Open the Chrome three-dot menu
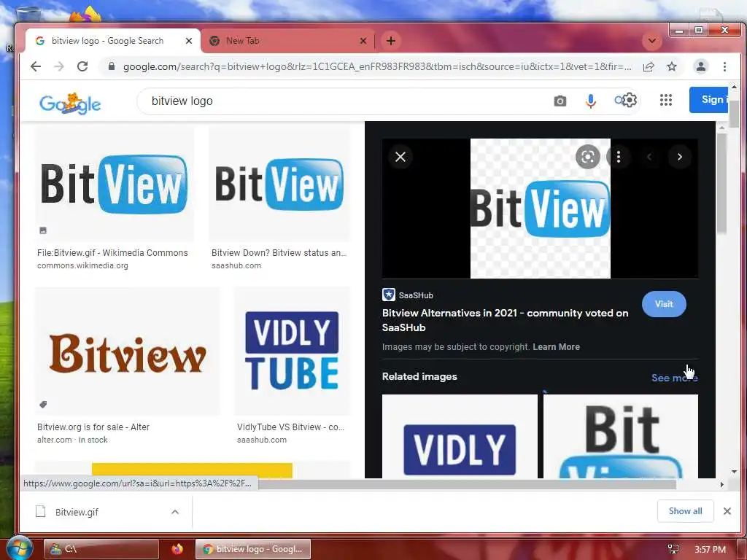The image size is (747, 560). coord(724,66)
